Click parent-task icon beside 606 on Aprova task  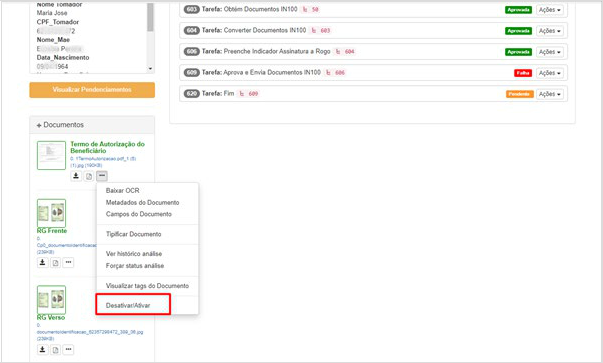328,72
